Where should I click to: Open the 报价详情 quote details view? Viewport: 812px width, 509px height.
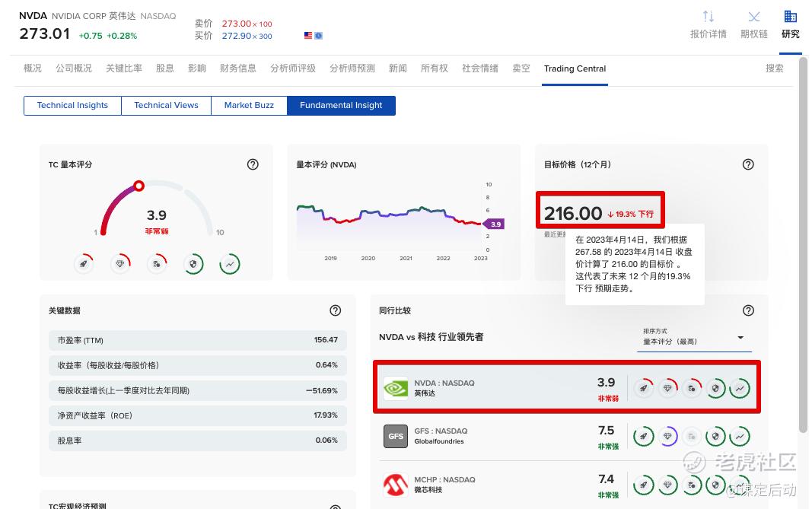(708, 24)
